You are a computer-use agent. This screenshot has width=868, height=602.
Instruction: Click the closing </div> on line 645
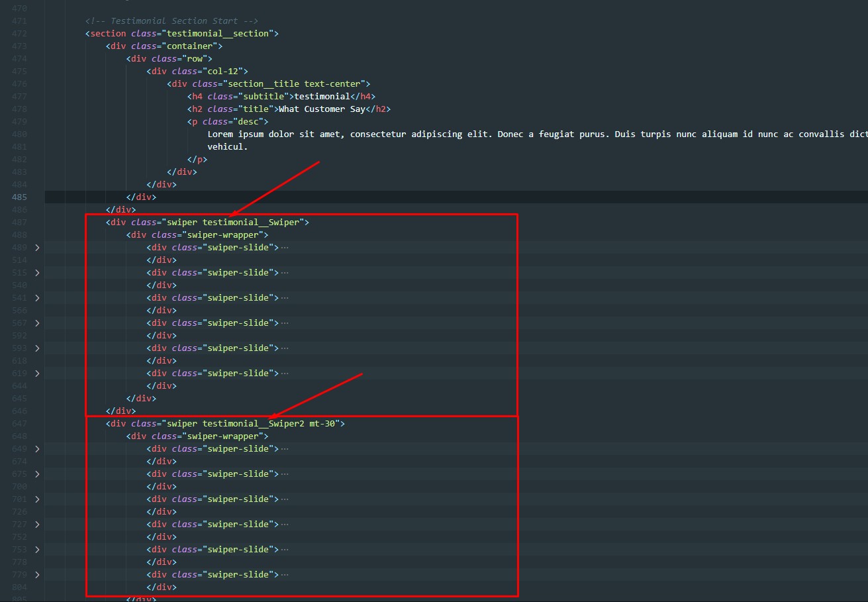(x=141, y=399)
